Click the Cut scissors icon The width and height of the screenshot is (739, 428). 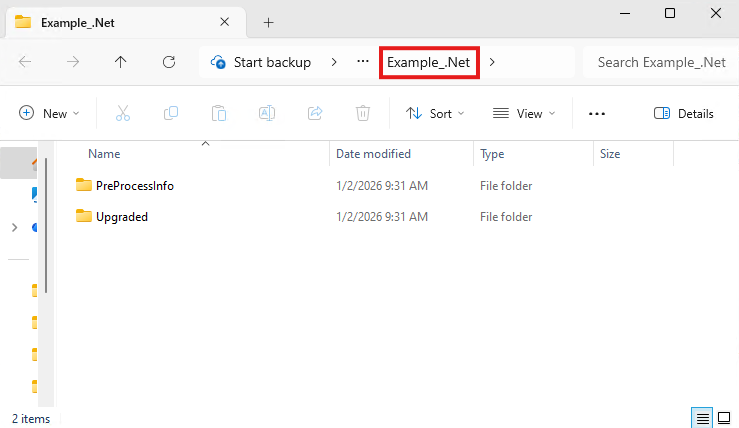coord(123,114)
